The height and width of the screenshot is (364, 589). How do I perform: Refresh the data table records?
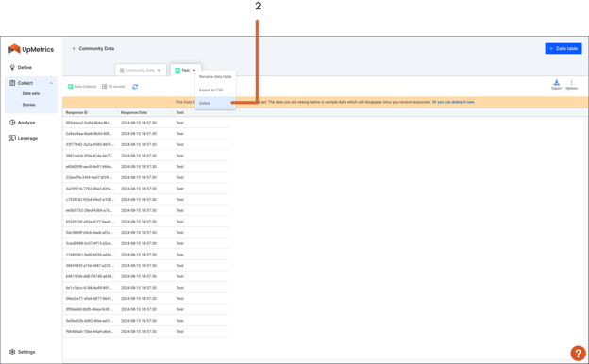tap(135, 87)
